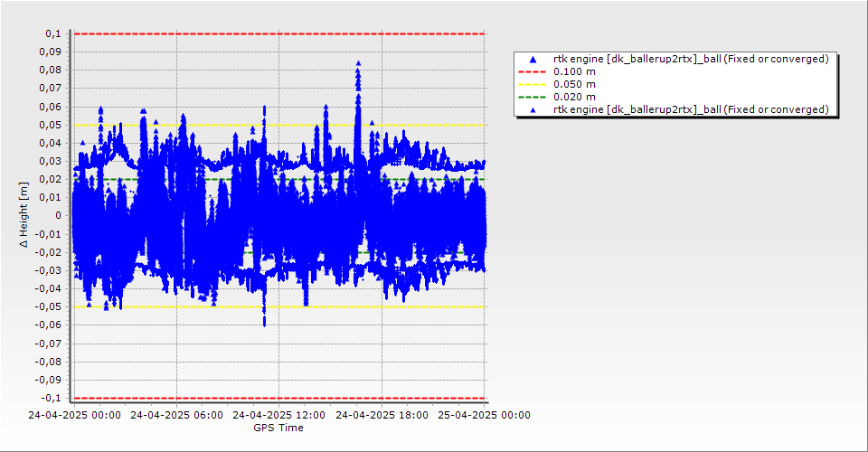This screenshot has height=452, width=868.
Task: Click the Δ Height [m] axis title
Action: 24,214
